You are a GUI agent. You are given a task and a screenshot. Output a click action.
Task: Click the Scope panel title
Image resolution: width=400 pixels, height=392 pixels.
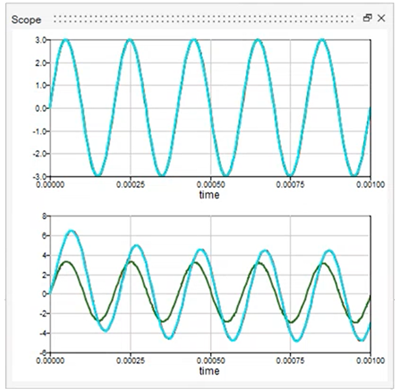pyautogui.click(x=26, y=19)
